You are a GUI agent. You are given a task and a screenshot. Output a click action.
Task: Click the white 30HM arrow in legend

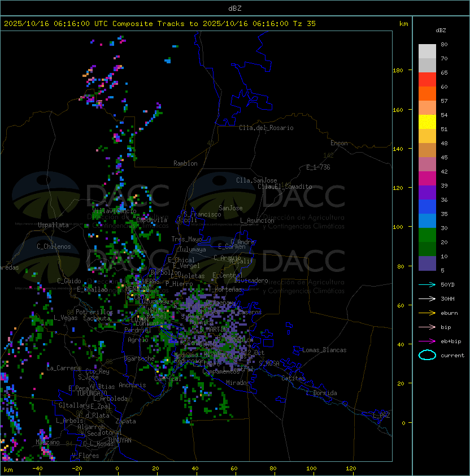pyautogui.click(x=427, y=298)
